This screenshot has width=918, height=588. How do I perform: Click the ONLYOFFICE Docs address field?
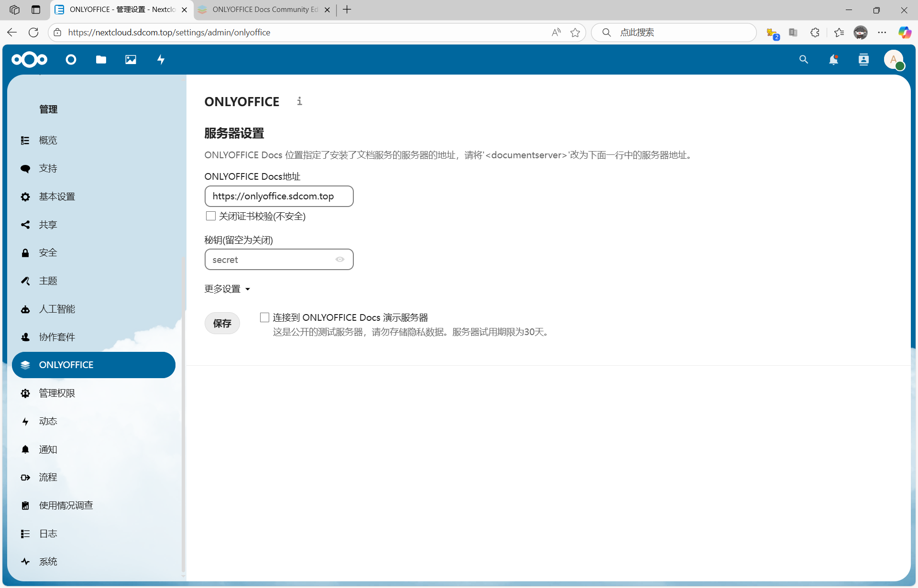279,196
